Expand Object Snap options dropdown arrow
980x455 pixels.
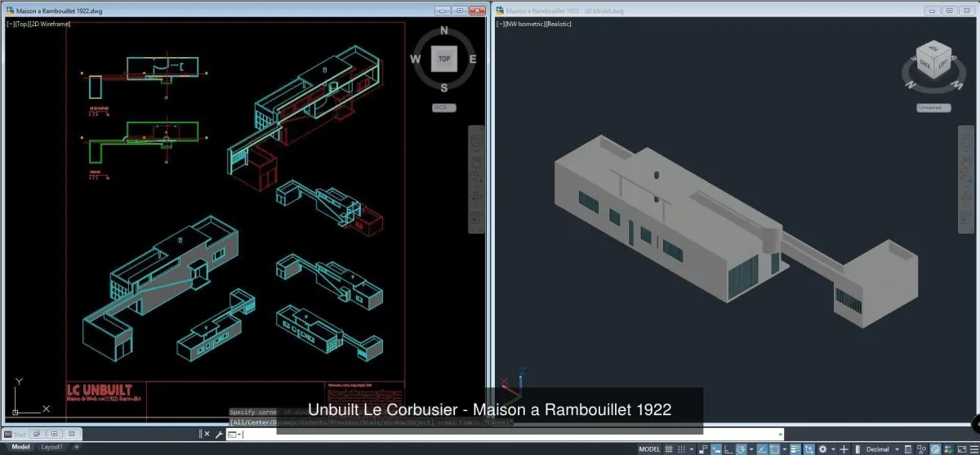[x=784, y=448]
